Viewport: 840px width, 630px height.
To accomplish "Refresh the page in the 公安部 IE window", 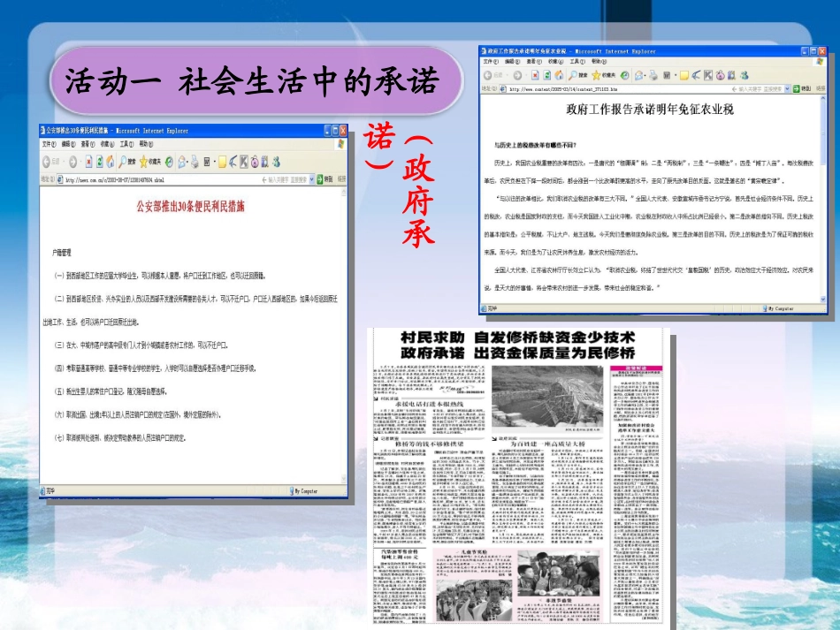I will click(100, 162).
